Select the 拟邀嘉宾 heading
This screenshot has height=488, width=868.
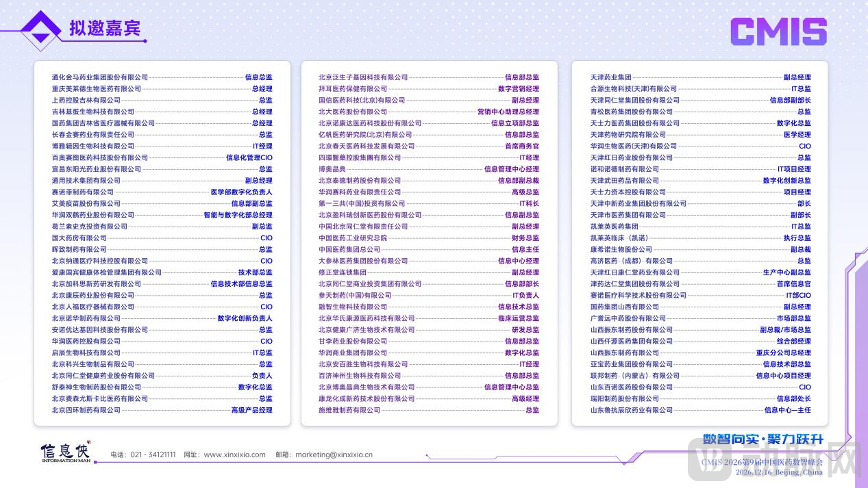(x=105, y=29)
